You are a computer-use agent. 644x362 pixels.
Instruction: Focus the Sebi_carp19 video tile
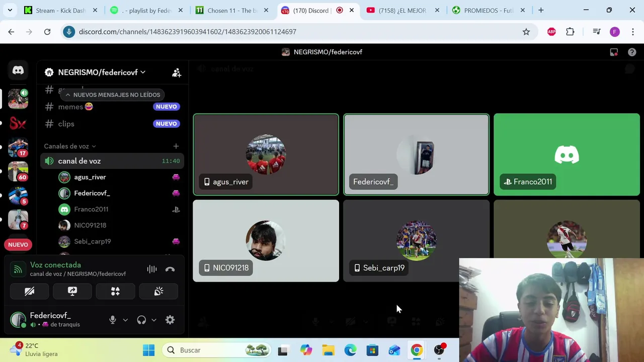pyautogui.click(x=416, y=241)
